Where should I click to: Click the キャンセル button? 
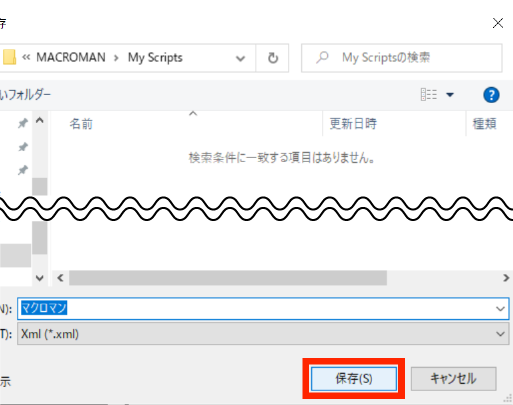coord(454,379)
